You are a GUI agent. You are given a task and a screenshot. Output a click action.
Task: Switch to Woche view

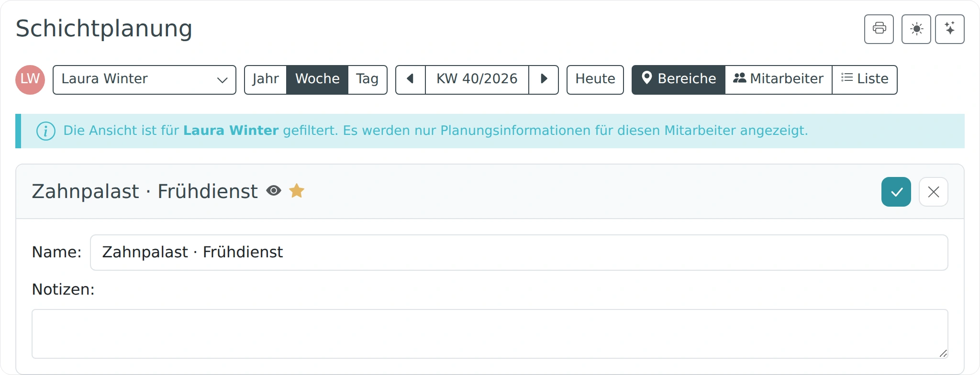[x=317, y=80]
